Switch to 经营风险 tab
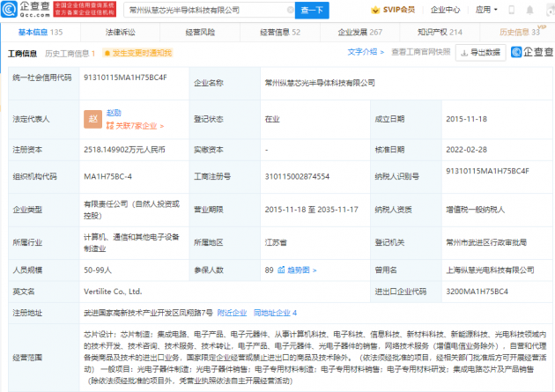The height and width of the screenshot is (392, 555). click(200, 33)
